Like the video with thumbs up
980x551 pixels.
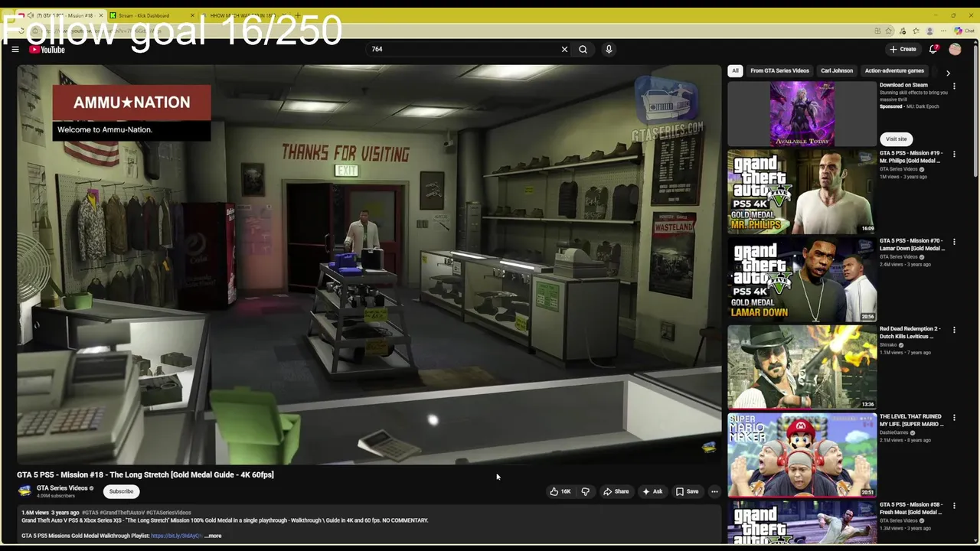560,491
